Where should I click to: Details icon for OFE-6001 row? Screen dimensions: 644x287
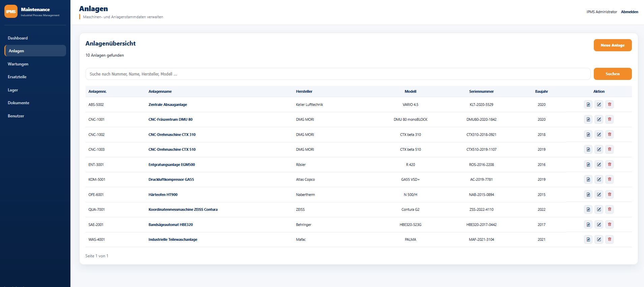(x=588, y=195)
